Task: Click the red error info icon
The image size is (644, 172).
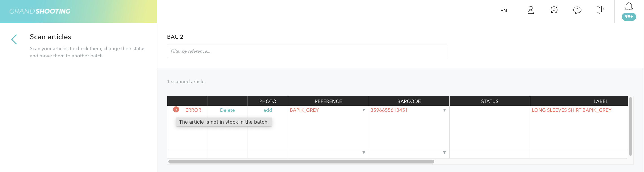Action: point(176,110)
